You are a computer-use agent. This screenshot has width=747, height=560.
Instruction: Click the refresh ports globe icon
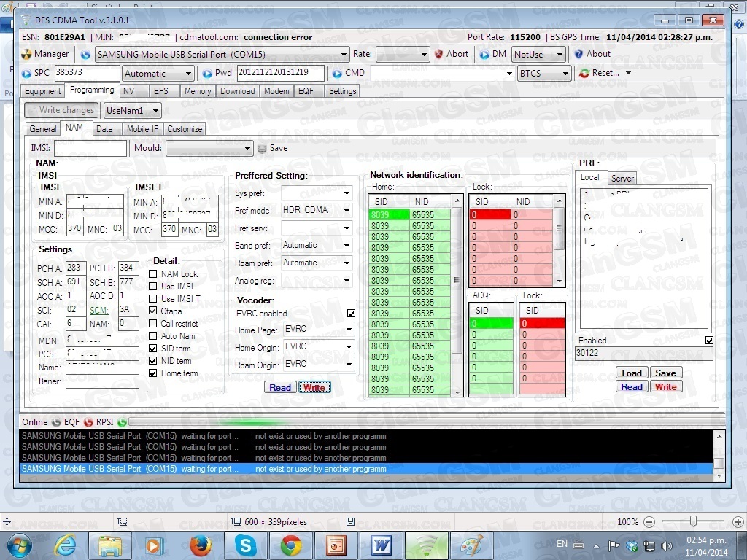coord(86,55)
